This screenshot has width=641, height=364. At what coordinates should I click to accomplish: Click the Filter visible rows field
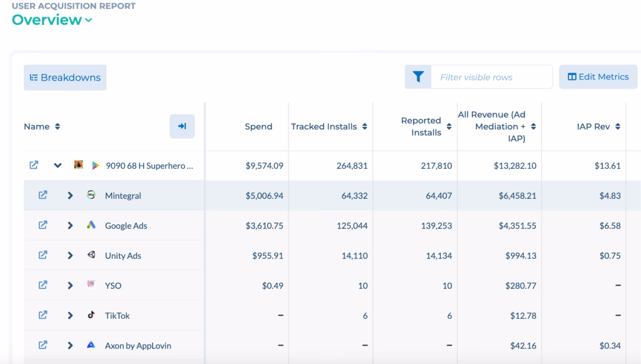click(x=491, y=77)
